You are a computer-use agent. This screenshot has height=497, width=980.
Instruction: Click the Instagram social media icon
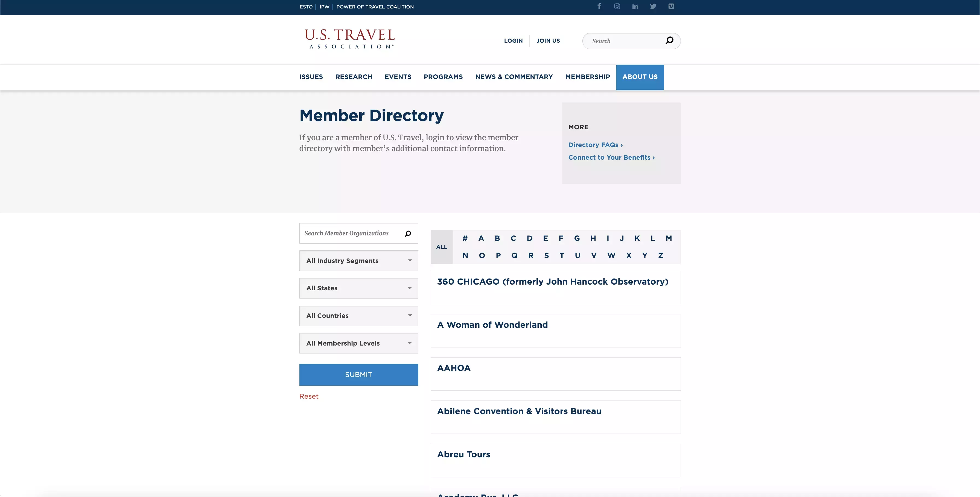[x=616, y=6]
